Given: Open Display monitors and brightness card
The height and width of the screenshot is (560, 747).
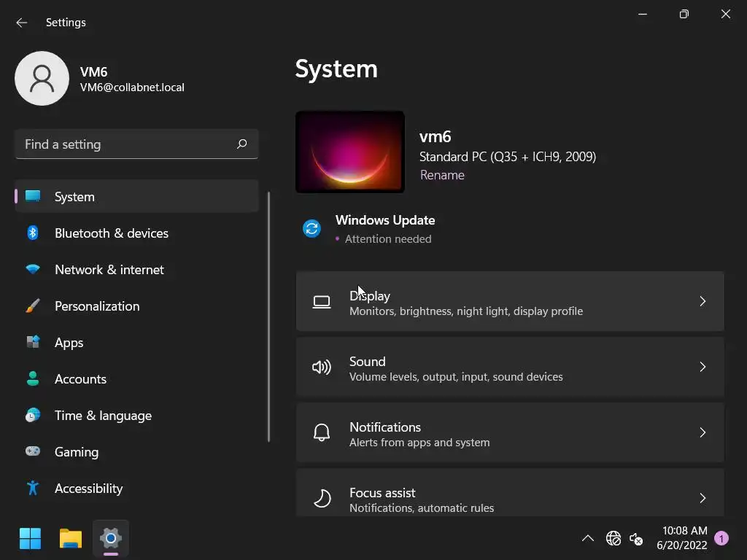Looking at the screenshot, I should (x=510, y=301).
